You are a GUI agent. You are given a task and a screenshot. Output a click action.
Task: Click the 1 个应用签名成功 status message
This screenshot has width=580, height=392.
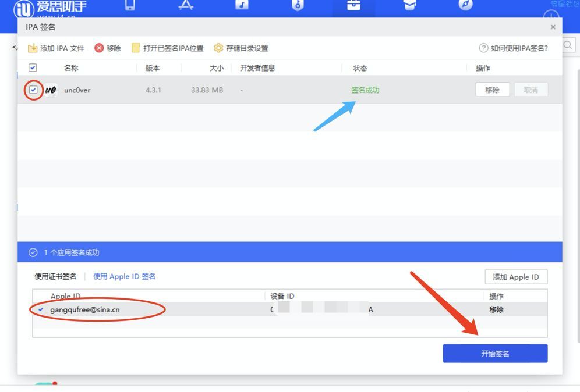click(x=72, y=252)
